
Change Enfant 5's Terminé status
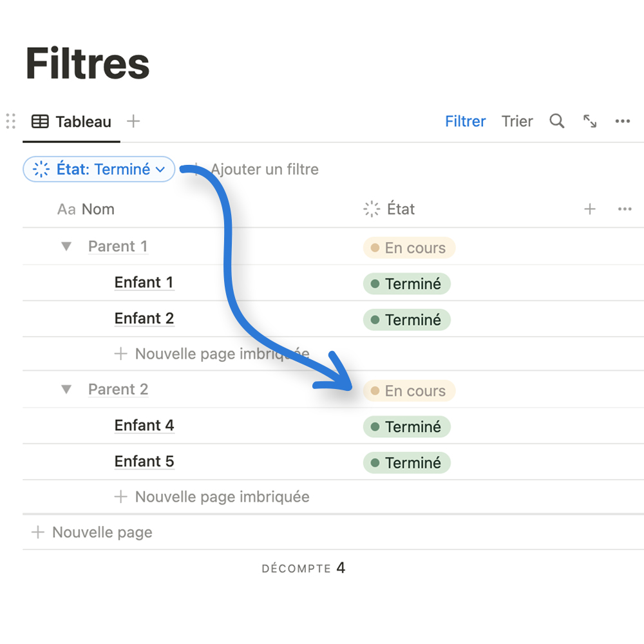pos(406,463)
